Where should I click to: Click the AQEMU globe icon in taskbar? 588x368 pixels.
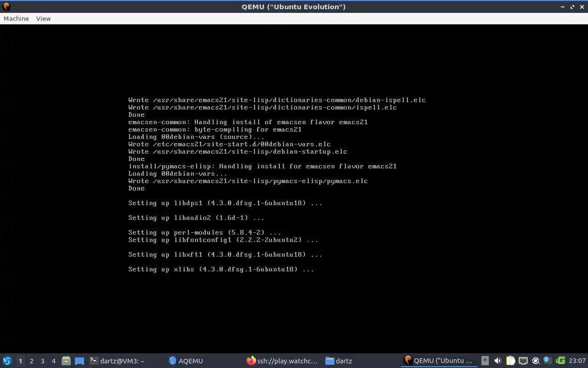[x=173, y=361]
